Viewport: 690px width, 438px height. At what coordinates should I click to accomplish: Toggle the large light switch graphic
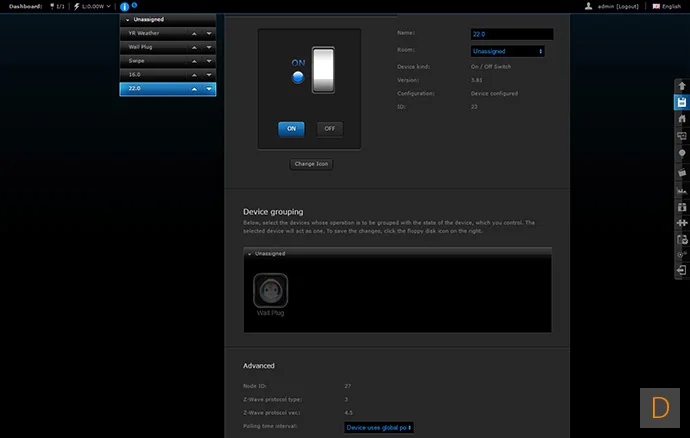[x=323, y=70]
